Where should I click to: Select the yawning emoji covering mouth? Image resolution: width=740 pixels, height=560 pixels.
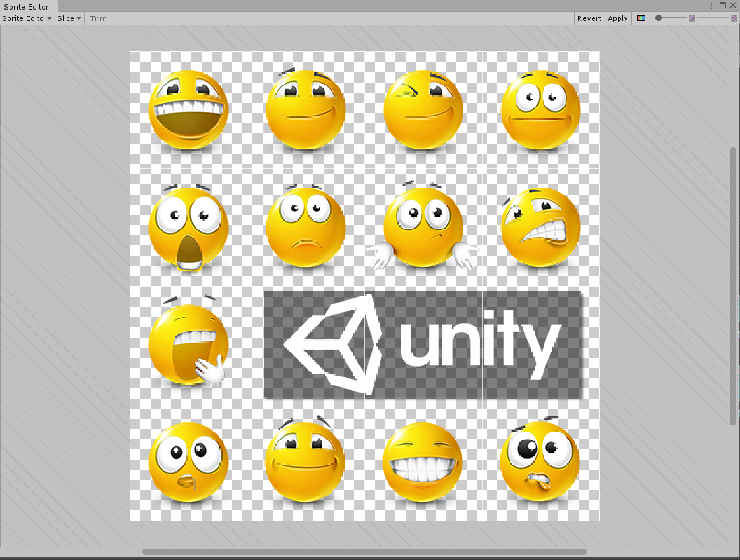[x=188, y=342]
